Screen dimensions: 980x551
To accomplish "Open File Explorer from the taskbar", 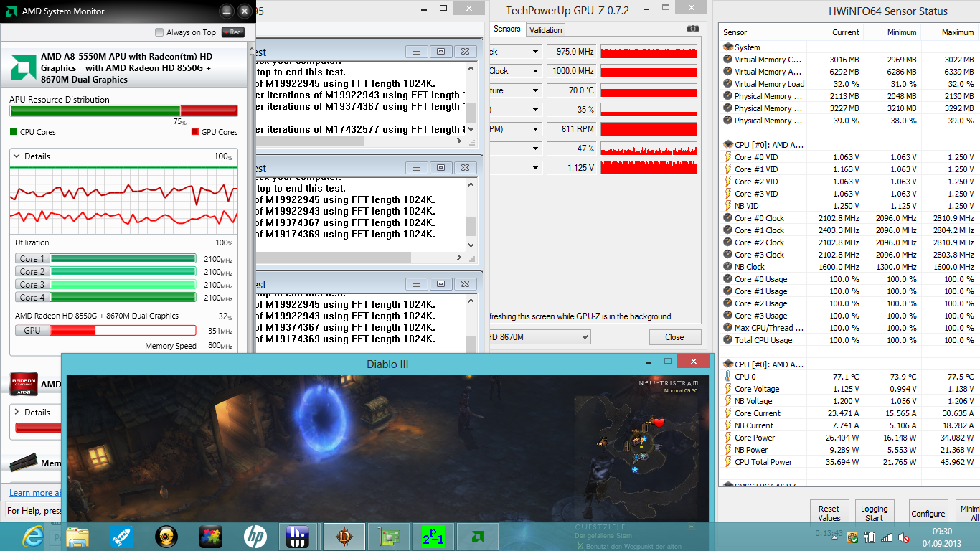I will 77,536.
